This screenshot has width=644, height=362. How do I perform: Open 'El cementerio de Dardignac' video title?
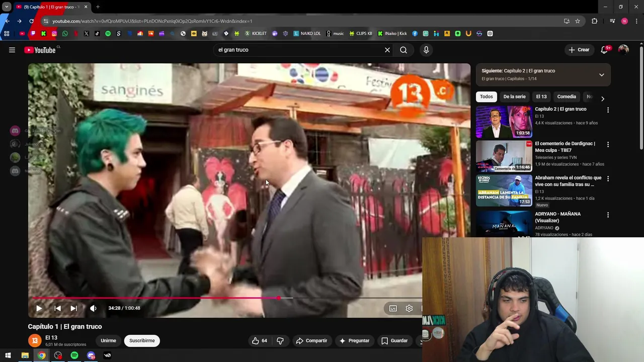click(x=565, y=147)
